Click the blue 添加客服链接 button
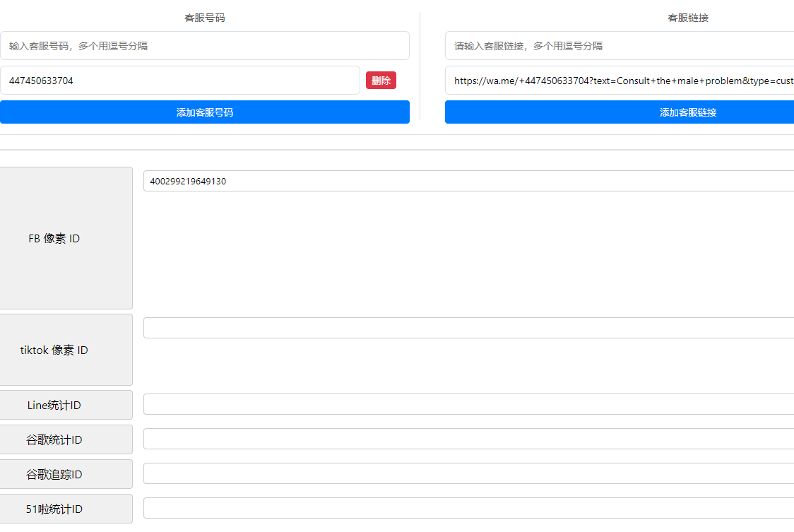The width and height of the screenshot is (794, 532). pos(619,112)
